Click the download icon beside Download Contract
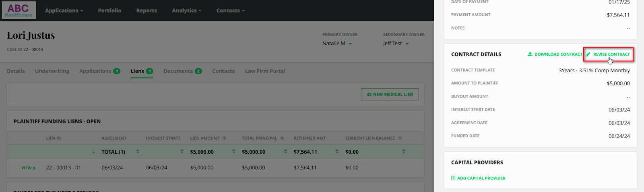This screenshot has width=644, height=192. coord(530,54)
